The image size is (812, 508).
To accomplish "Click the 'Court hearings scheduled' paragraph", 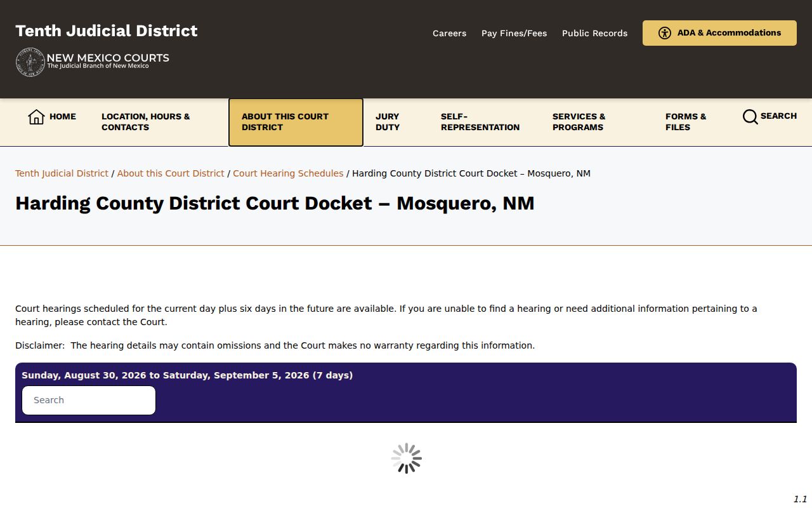I will (x=386, y=315).
